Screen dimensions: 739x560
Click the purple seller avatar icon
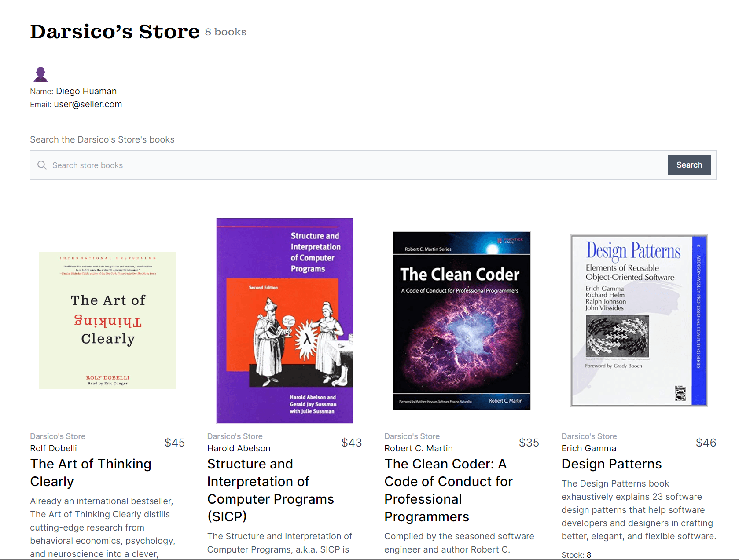coord(40,74)
